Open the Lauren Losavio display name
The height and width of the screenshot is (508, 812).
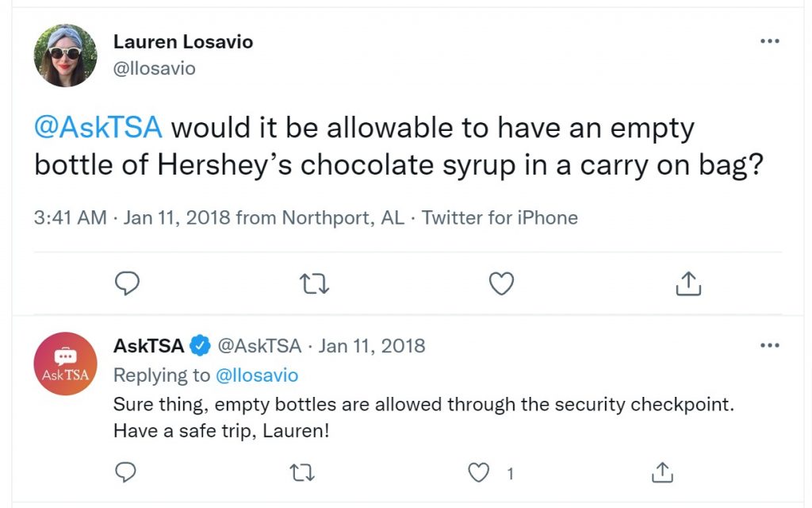183,41
